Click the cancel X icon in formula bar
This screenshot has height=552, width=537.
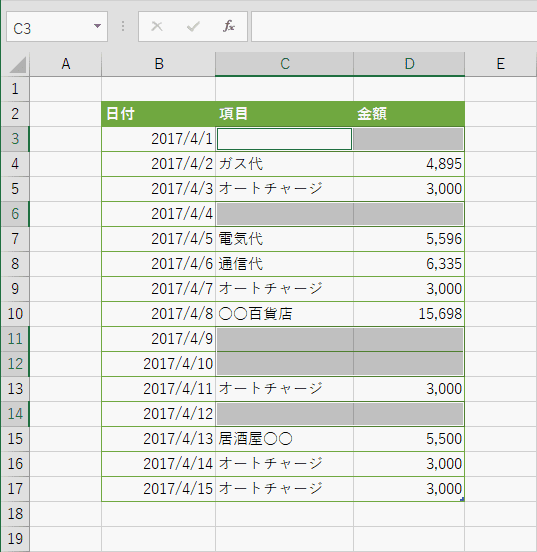157,26
